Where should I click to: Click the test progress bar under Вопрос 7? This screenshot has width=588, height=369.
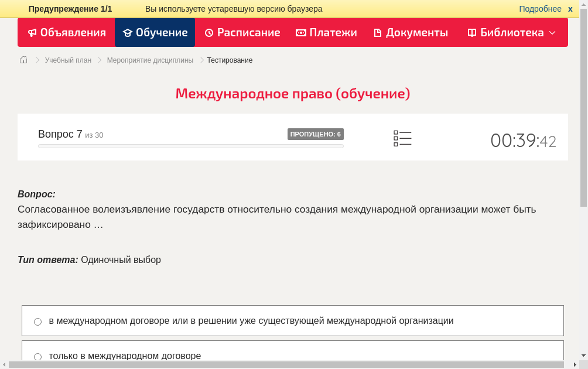[190, 146]
